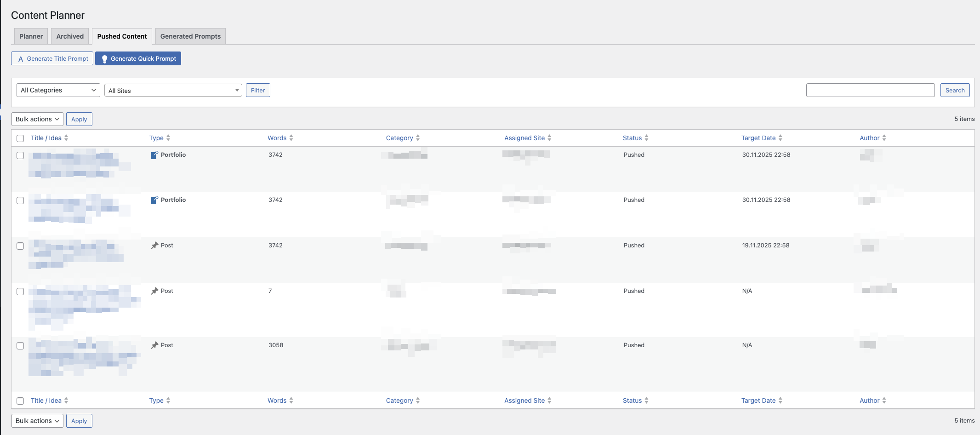Sort by the top Assigned Site column header
The width and height of the screenshot is (980, 435).
[x=524, y=138]
